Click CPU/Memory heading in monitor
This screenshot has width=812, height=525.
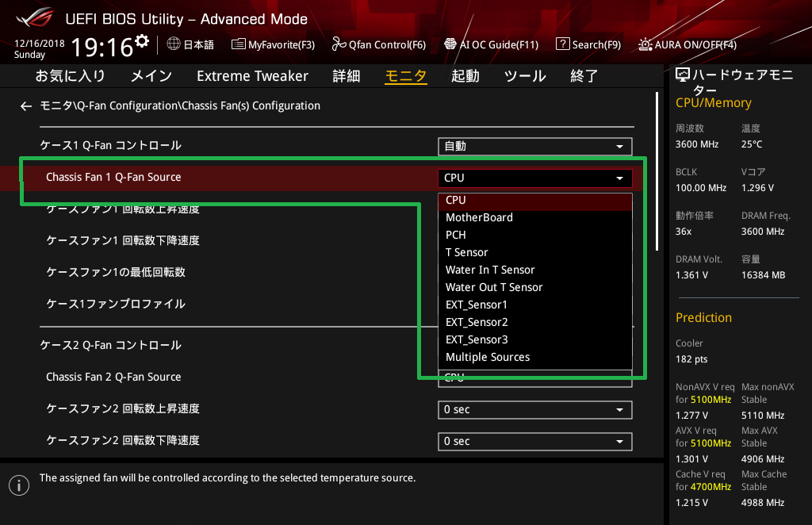(x=714, y=103)
